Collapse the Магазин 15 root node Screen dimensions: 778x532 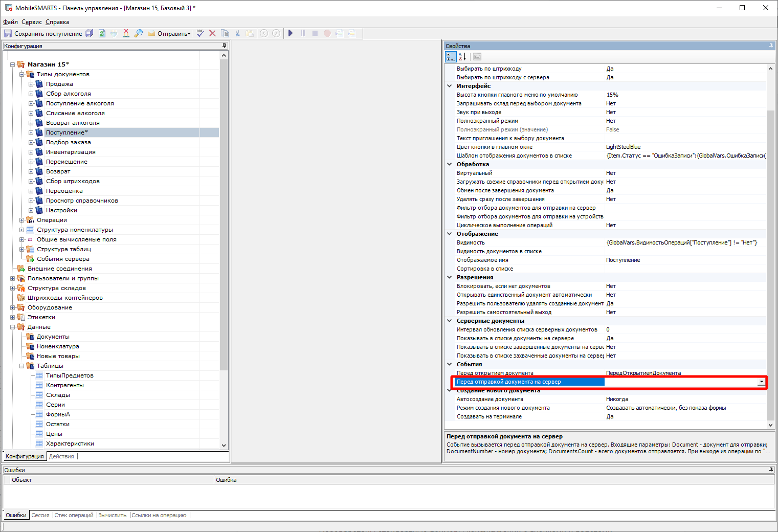13,64
